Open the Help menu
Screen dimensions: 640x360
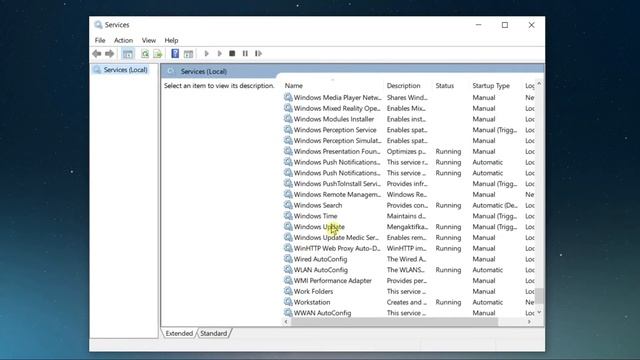[x=171, y=40]
